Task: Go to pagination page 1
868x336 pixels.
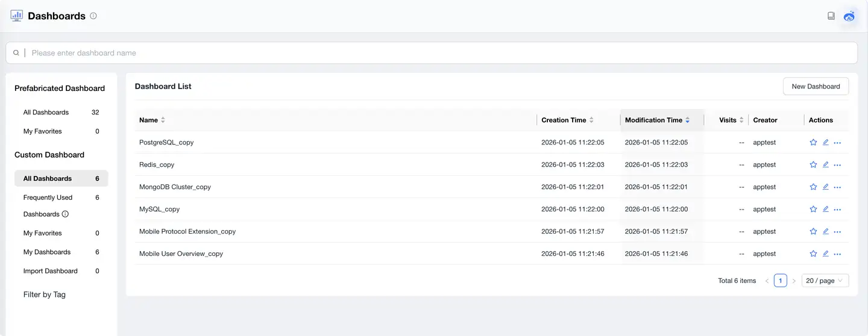Action: point(780,281)
